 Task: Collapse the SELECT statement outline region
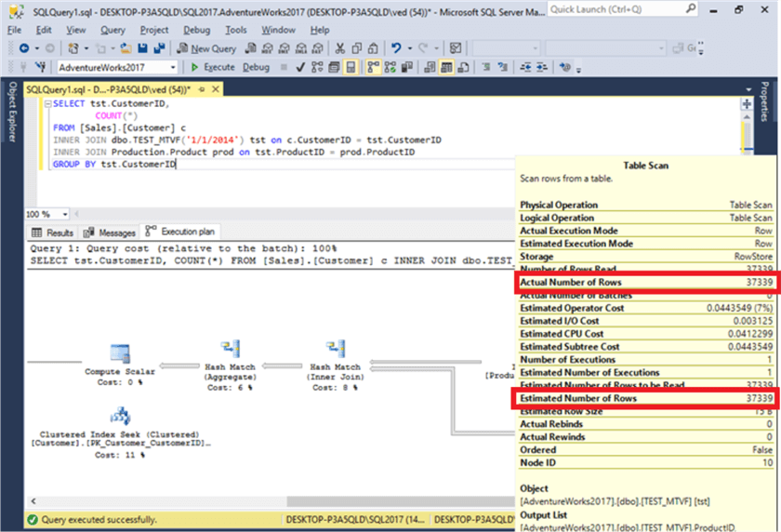[47, 103]
